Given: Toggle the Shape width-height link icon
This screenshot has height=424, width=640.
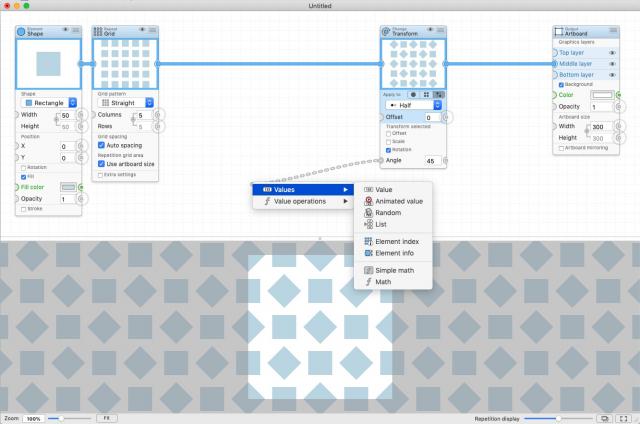Looking at the screenshot, I should (57, 121).
